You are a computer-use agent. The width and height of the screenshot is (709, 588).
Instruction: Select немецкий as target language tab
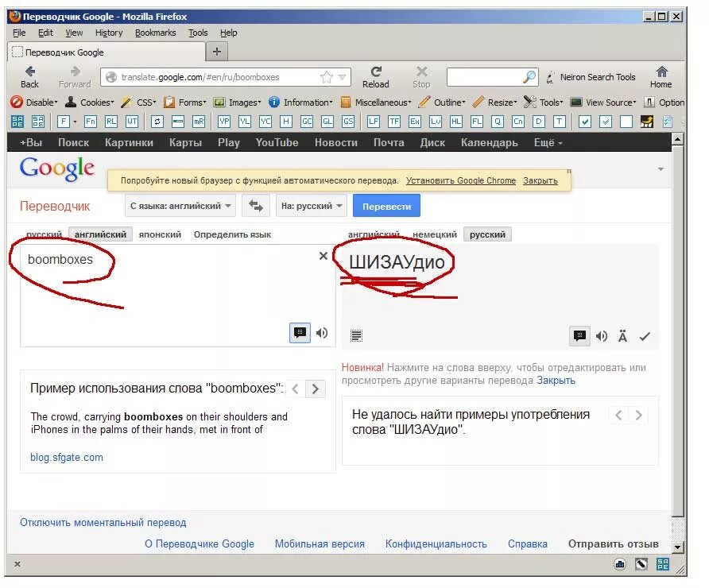click(435, 234)
